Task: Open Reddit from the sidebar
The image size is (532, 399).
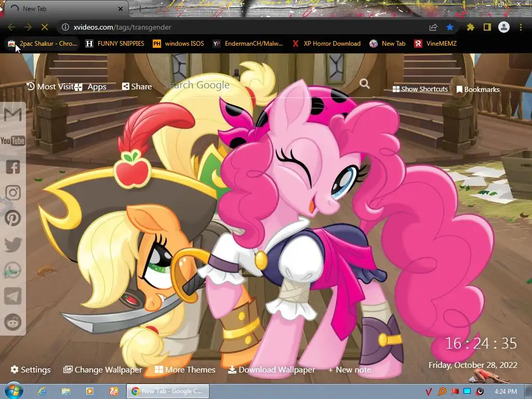Action: click(13, 322)
